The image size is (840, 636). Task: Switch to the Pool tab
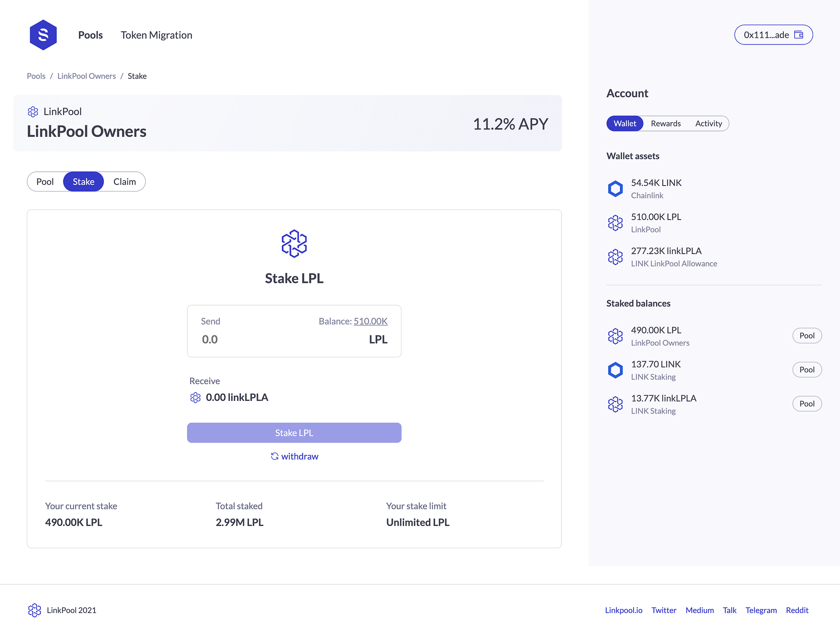(x=45, y=182)
